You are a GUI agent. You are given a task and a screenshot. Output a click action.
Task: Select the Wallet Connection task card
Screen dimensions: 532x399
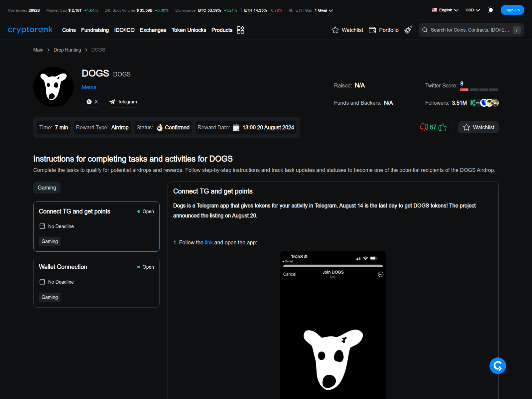(x=96, y=282)
